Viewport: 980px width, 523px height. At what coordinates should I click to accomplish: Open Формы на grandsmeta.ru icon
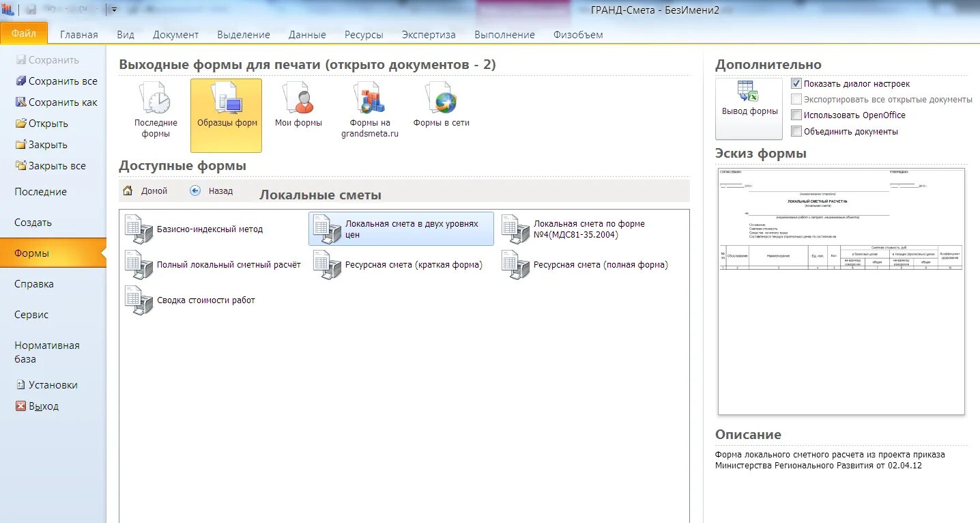pyautogui.click(x=370, y=109)
